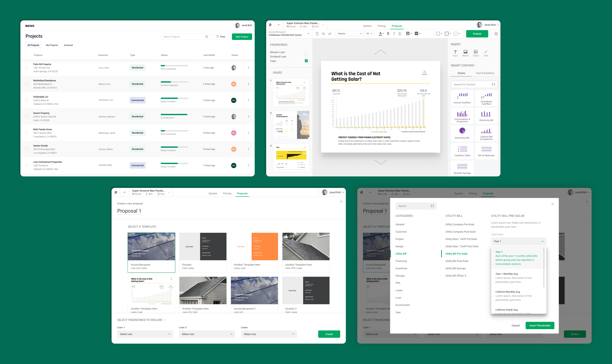Toggle italic formatting in the proposal editor
Image resolution: width=612 pixels, height=364 pixels.
[x=394, y=34]
